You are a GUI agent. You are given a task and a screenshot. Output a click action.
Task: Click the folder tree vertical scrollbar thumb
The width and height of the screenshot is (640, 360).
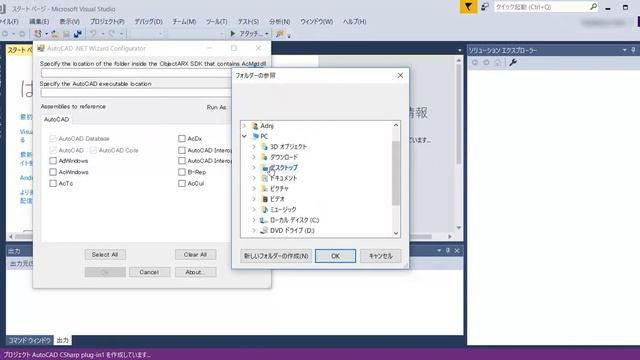396,173
